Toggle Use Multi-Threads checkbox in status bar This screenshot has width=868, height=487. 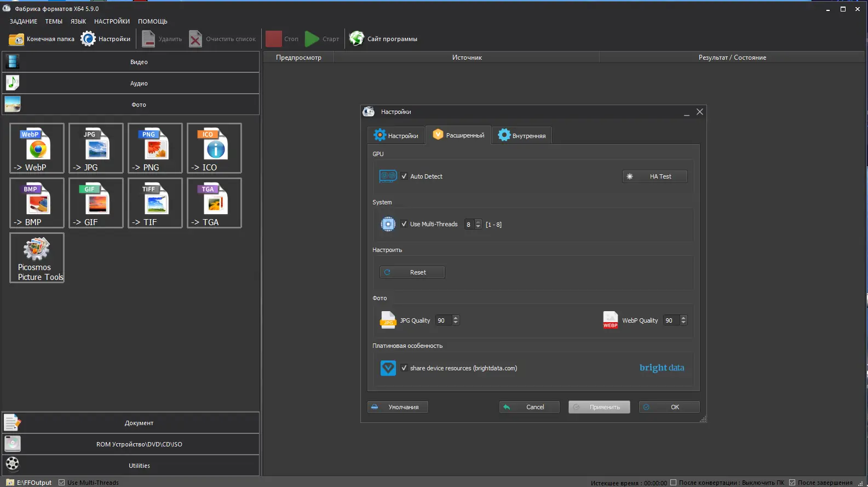point(62,483)
